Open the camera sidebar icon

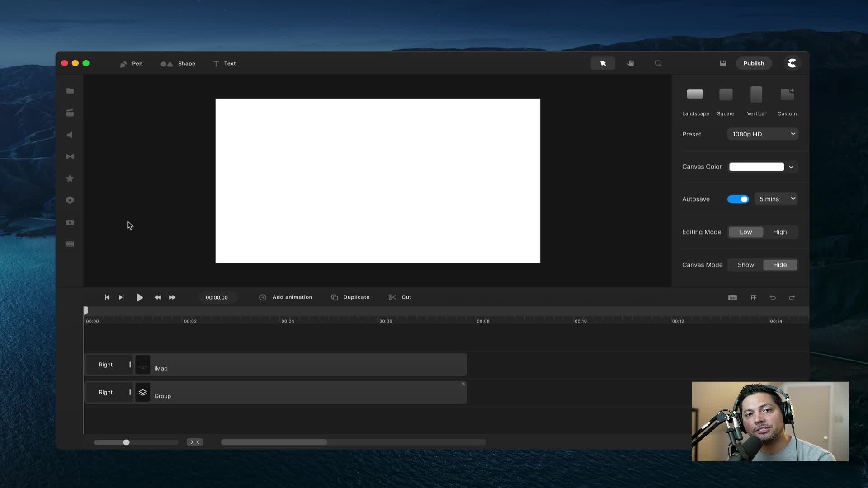tap(70, 222)
